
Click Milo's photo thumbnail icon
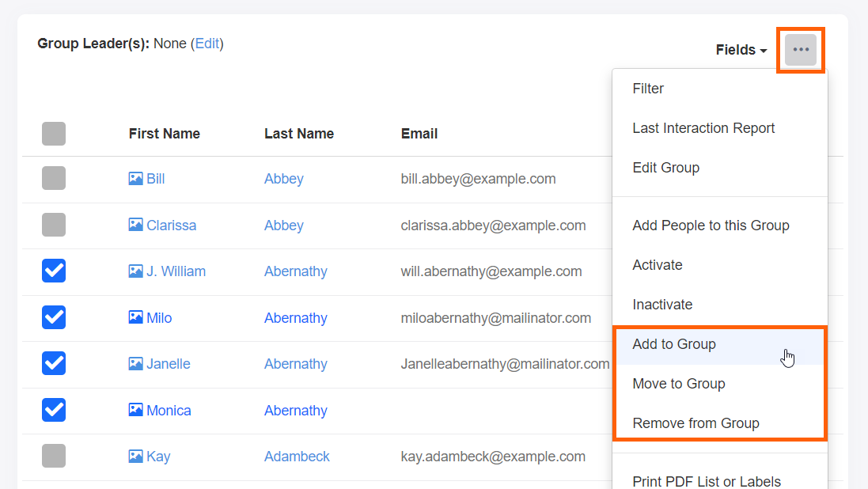[x=135, y=317]
